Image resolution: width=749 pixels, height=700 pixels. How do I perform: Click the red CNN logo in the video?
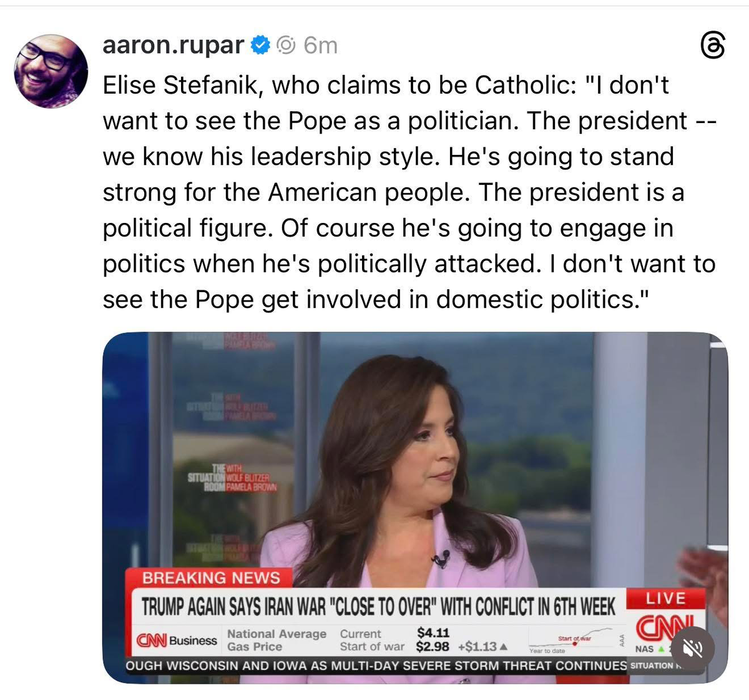point(663,625)
